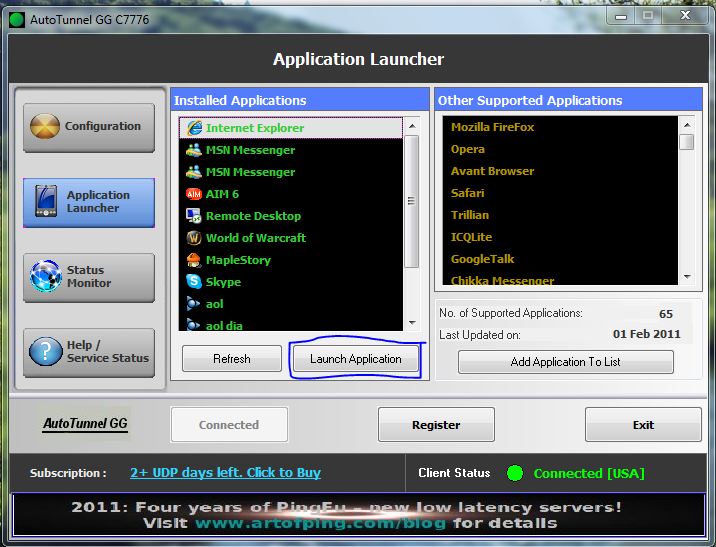Click the green Client Status indicator light
Image resolution: width=716 pixels, height=547 pixels.
click(515, 473)
